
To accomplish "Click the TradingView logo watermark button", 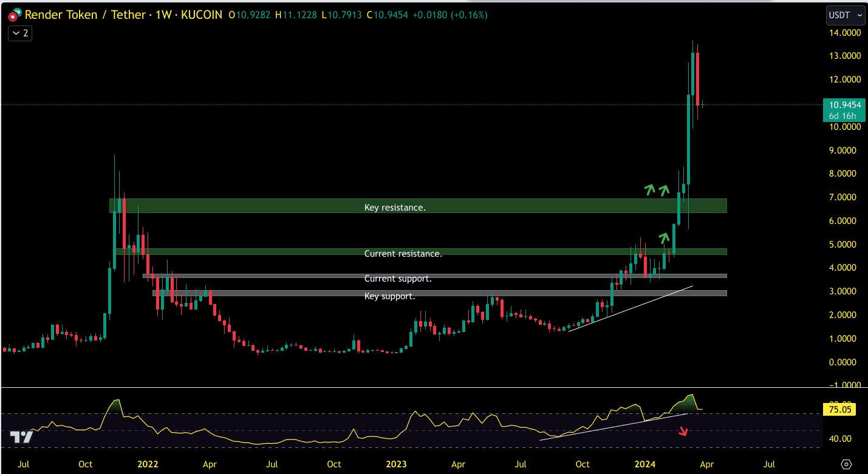I will pos(21,437).
